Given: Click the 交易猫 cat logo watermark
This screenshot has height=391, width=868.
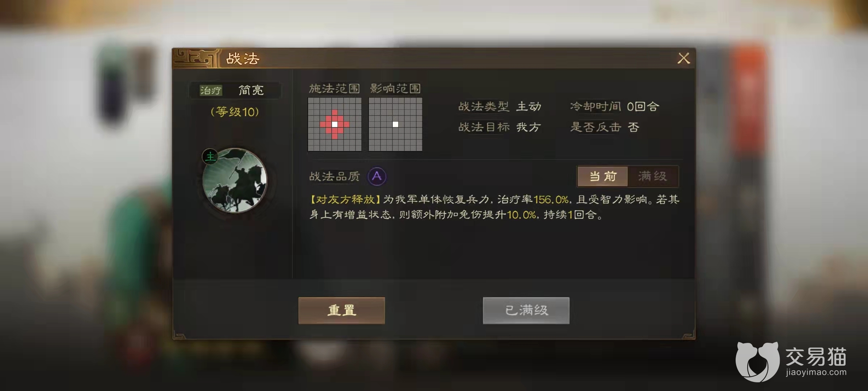Looking at the screenshot, I should point(757,361).
